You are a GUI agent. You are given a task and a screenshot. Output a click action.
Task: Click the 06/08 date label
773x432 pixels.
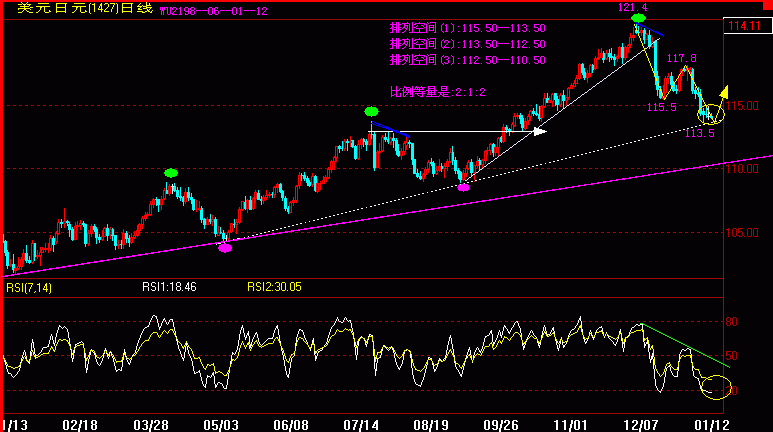291,425
